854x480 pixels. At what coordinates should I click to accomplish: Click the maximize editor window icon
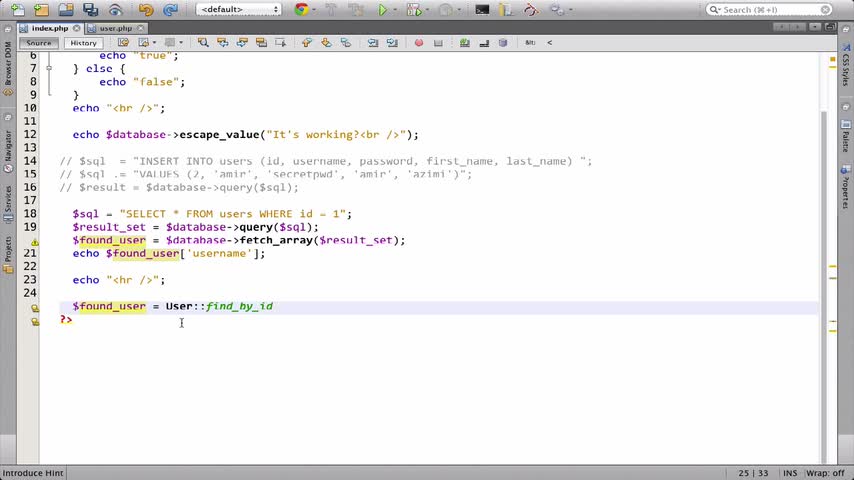point(829,27)
